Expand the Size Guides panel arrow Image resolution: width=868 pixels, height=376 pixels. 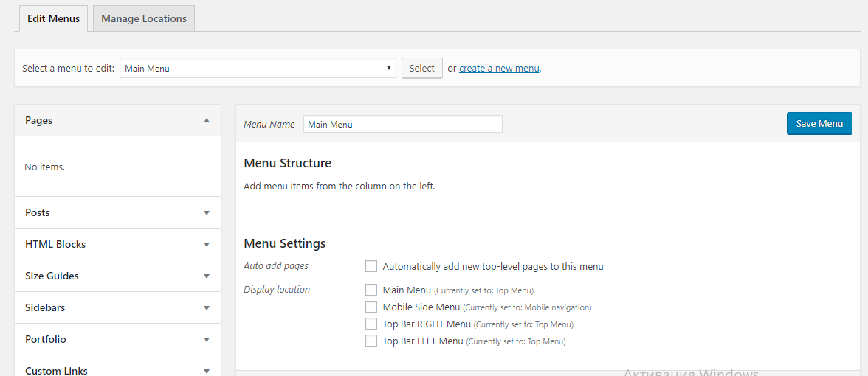(207, 276)
